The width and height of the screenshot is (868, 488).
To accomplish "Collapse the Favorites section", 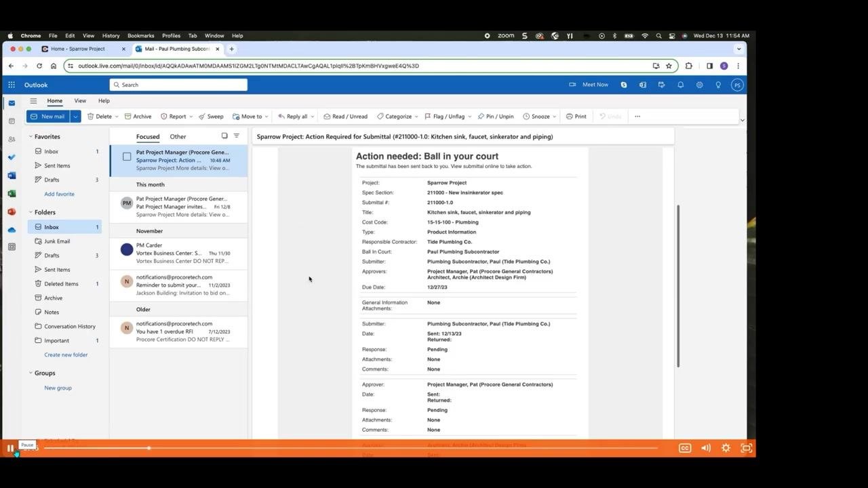I will (x=31, y=137).
